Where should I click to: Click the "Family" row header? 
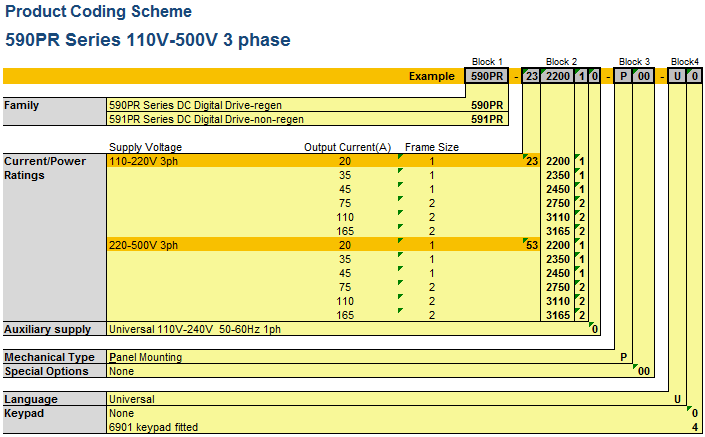54,111
